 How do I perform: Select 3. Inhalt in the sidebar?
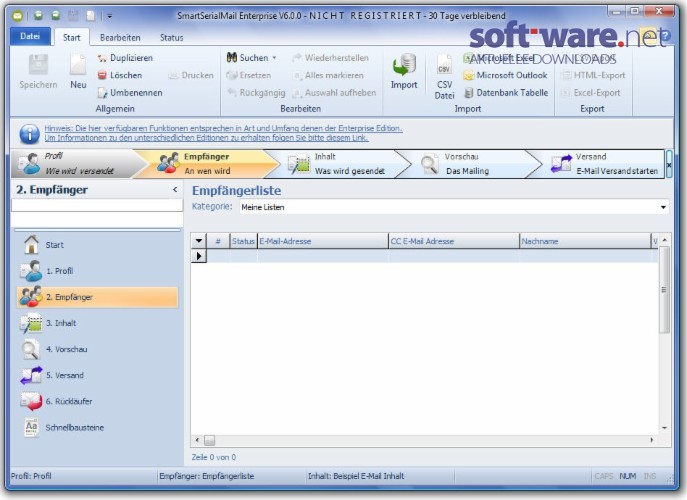pyautogui.click(x=97, y=323)
